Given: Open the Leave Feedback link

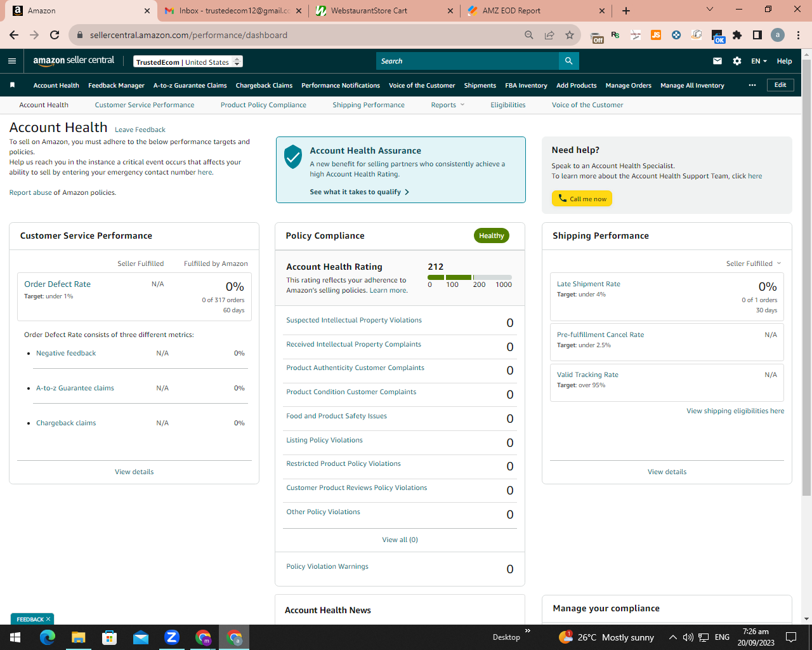Looking at the screenshot, I should pyautogui.click(x=140, y=129).
